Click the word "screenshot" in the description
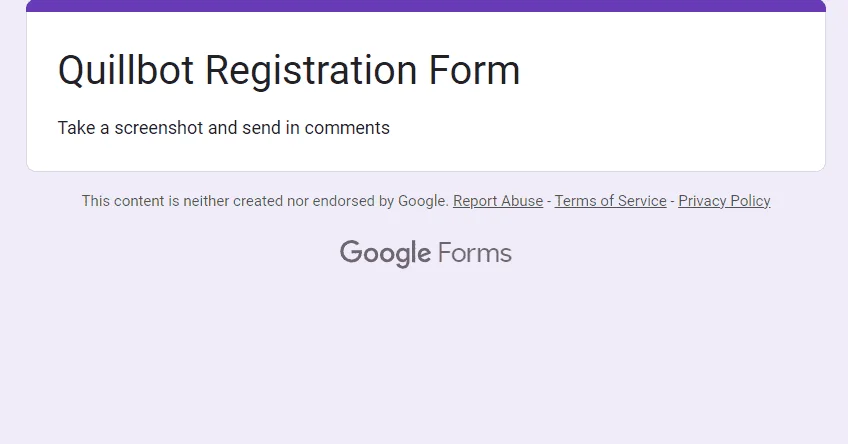This screenshot has height=444, width=848. click(x=159, y=128)
